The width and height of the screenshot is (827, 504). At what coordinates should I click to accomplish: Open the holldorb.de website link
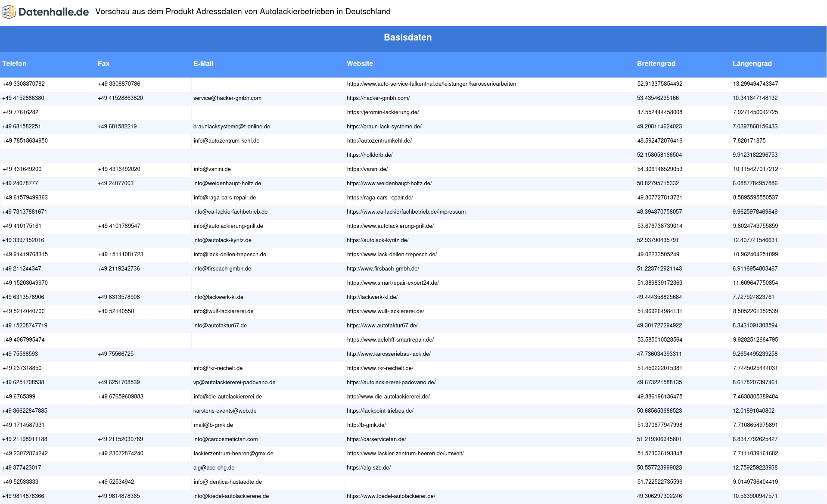coord(370,155)
